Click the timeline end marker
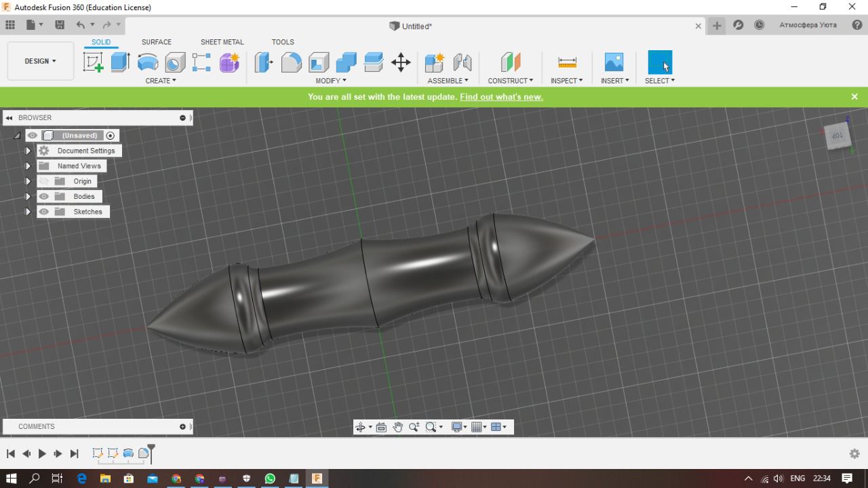The image size is (868, 488). point(151,452)
